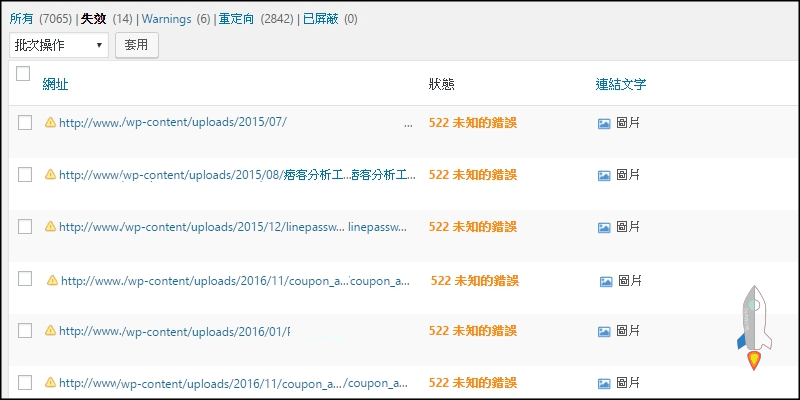
Task: Click image icon in the 2016/01 row
Action: [x=604, y=330]
